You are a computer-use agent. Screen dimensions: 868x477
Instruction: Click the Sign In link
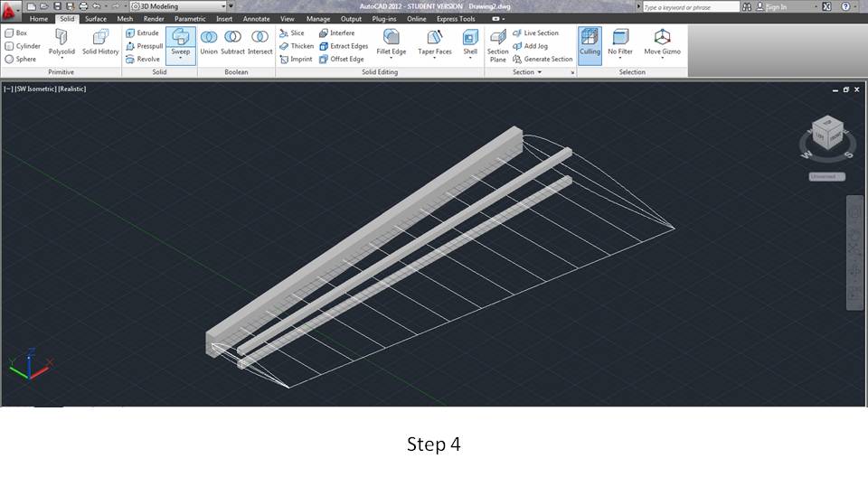(776, 6)
